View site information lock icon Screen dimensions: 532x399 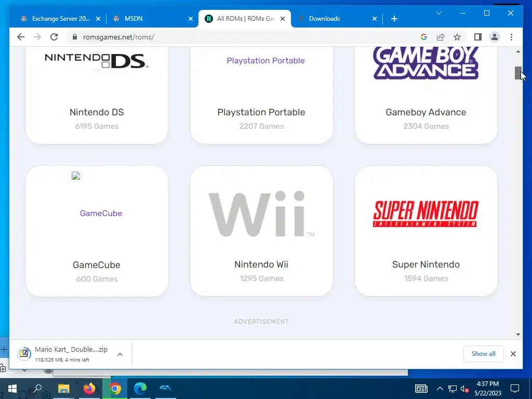75,37
